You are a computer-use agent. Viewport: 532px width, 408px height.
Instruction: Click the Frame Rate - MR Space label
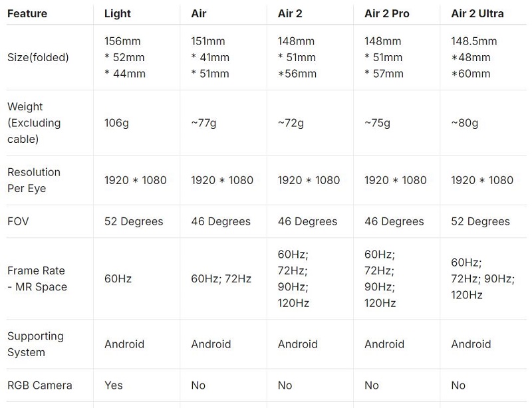pyautogui.click(x=37, y=279)
